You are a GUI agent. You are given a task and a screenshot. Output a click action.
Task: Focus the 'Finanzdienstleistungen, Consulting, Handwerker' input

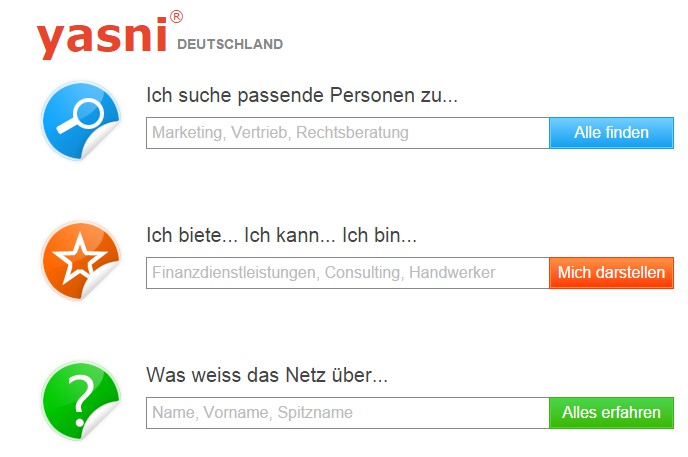347,272
